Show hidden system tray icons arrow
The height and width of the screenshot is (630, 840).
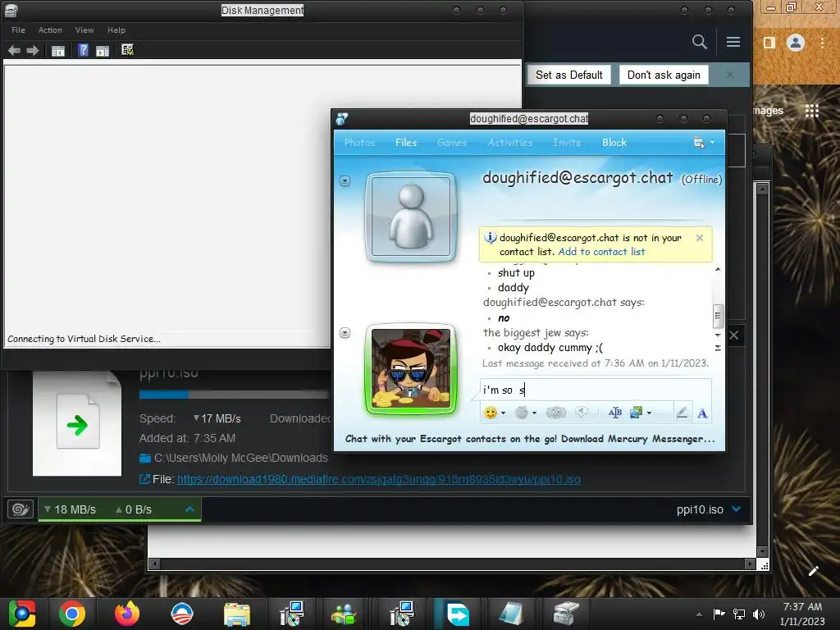pos(699,614)
